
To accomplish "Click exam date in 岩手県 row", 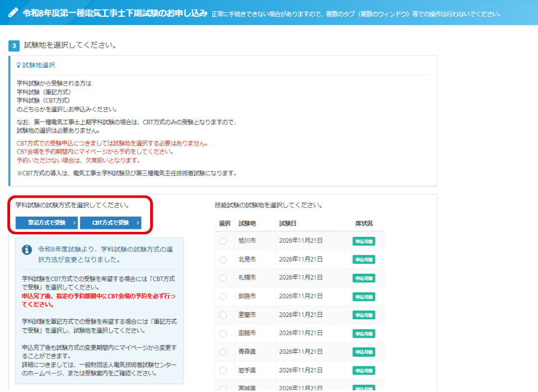I will click(x=300, y=370).
